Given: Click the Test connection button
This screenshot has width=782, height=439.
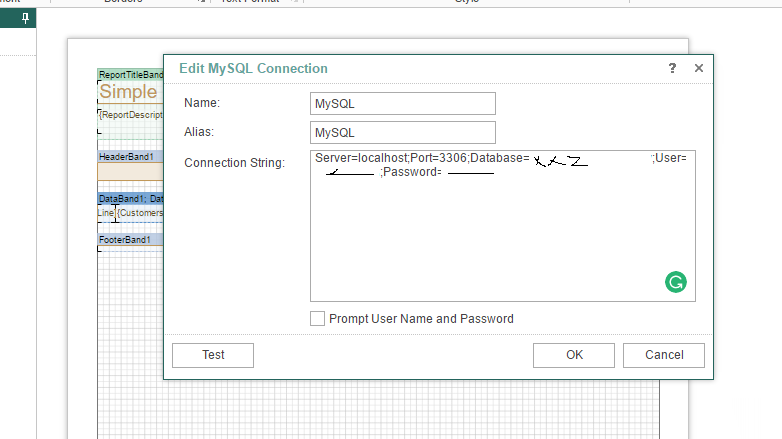Looking at the screenshot, I should pos(213,355).
